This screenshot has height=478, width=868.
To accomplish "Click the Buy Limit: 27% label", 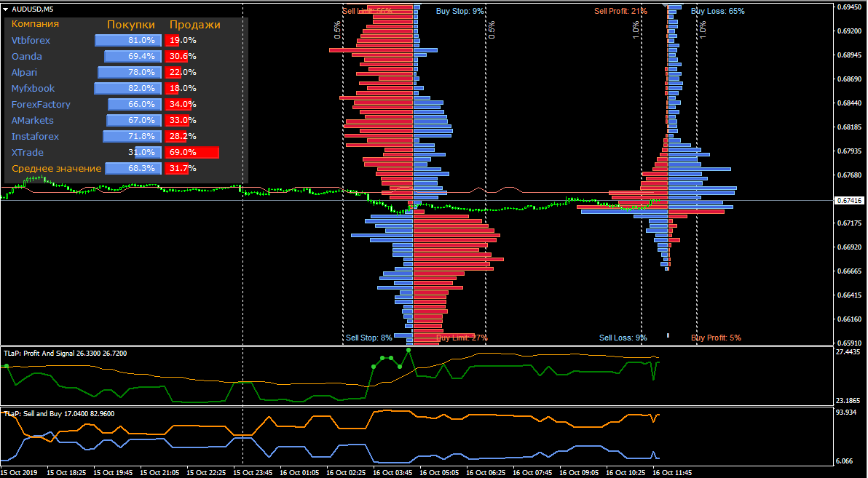I will 462,338.
